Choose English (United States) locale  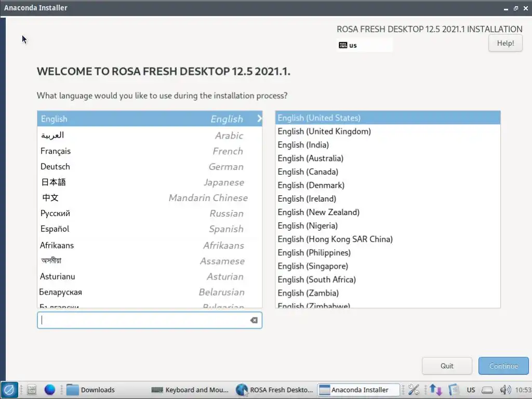(x=388, y=118)
